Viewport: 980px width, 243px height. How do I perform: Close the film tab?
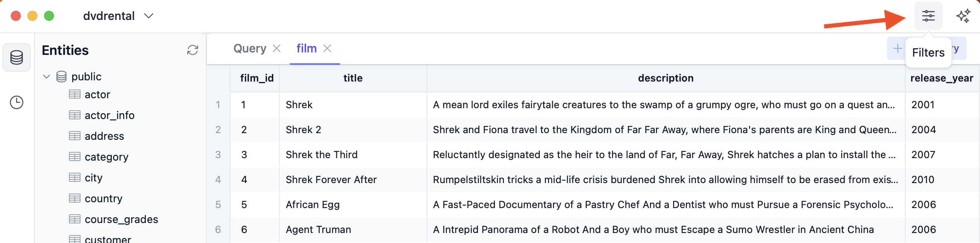pyautogui.click(x=327, y=49)
